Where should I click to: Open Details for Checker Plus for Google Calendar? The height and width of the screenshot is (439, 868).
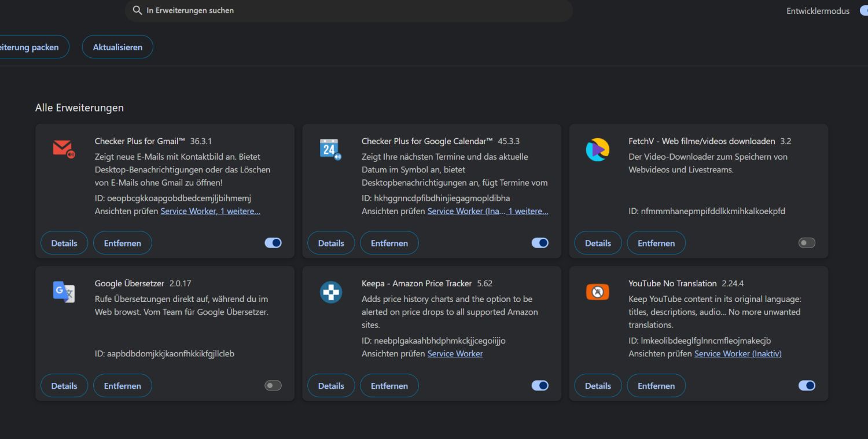tap(331, 243)
